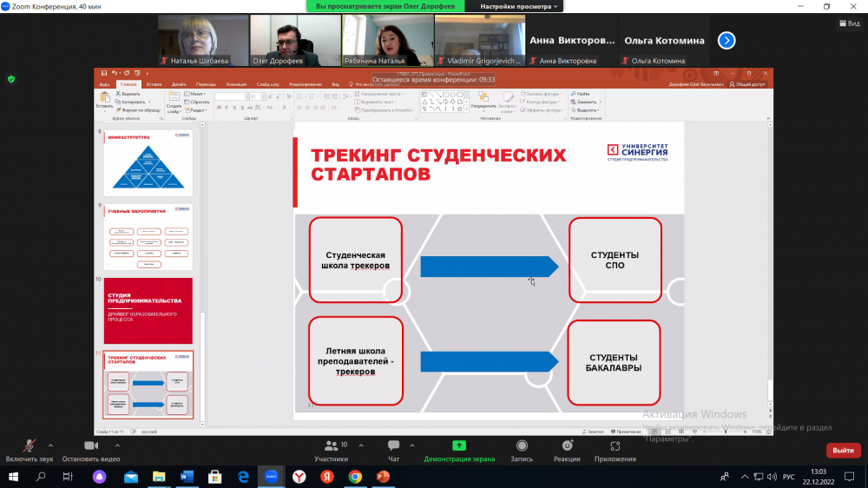Viewport: 868px width, 488px height.
Task: Toggle the РУС keyboard language indicator
Action: (789, 477)
